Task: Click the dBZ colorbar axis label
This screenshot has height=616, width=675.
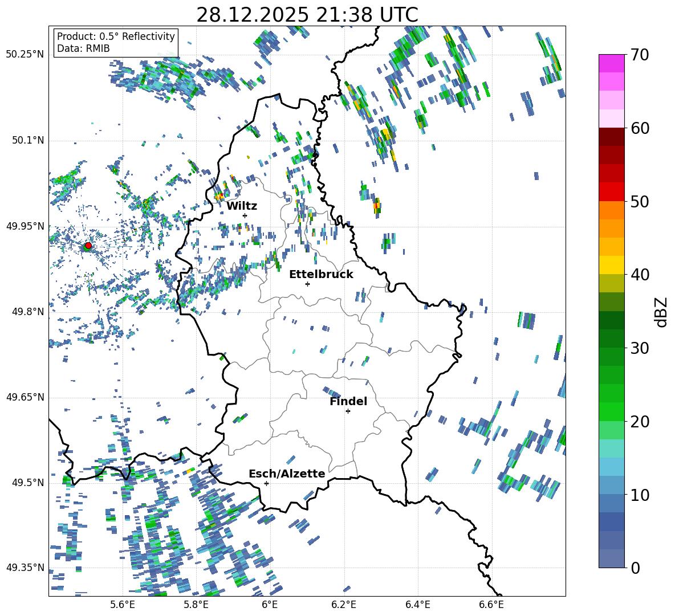Action: 662,312
